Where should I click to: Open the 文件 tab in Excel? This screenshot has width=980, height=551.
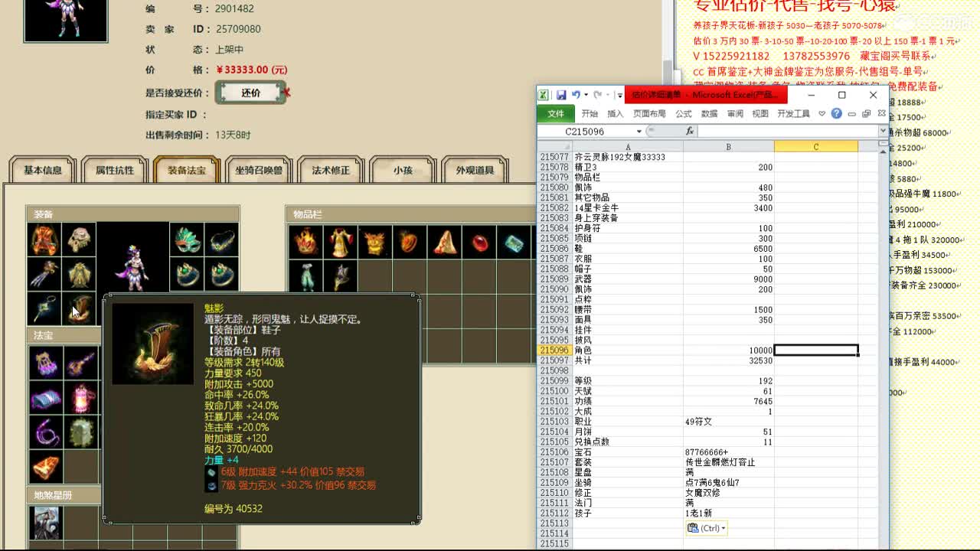[556, 113]
